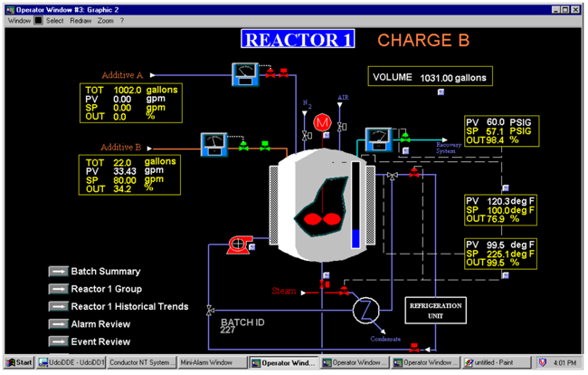Click the Additive A TOT 1002.0 value
This screenshot has width=588, height=375.
[128, 91]
